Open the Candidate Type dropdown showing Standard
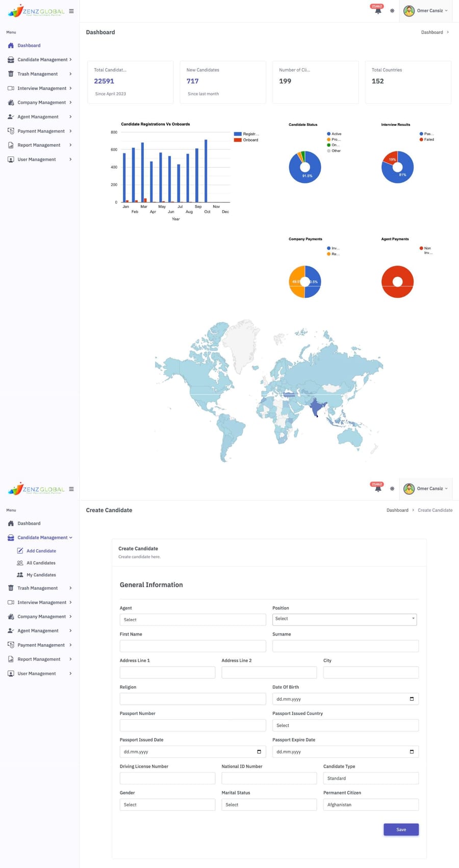The height and width of the screenshot is (868, 459). click(x=371, y=778)
